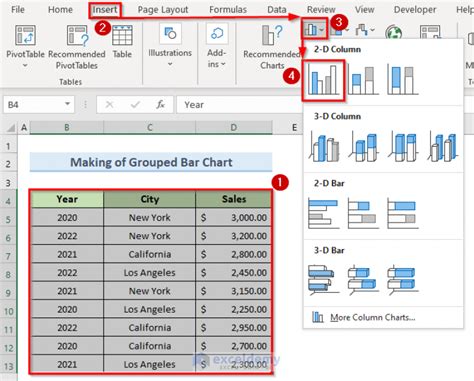Open More Column Charts link

[372, 317]
